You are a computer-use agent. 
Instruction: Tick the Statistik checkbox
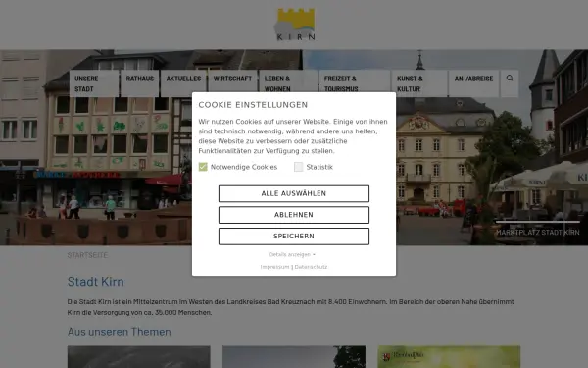tap(299, 167)
